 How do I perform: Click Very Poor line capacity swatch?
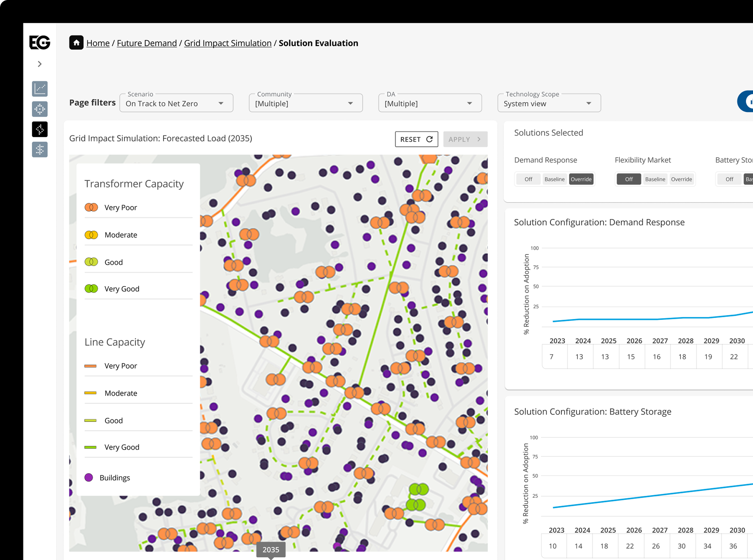click(90, 366)
